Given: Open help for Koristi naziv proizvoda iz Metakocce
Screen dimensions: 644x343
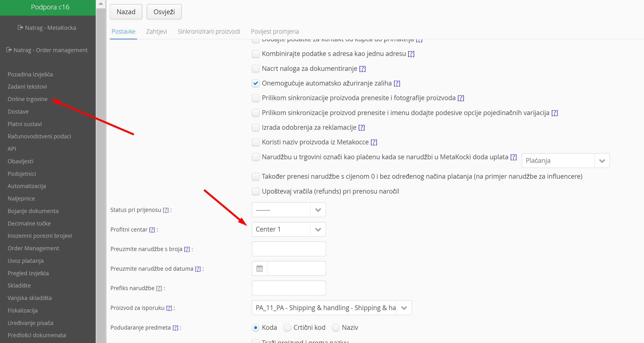Looking at the screenshot, I should [374, 142].
